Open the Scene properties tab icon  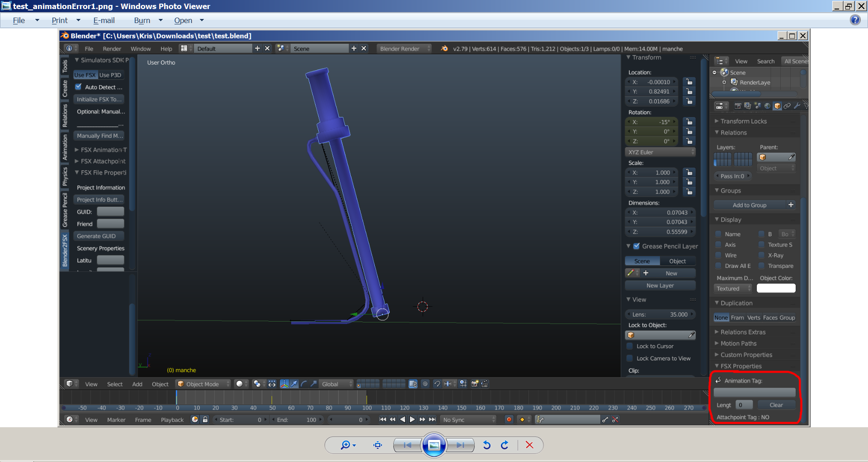[758, 106]
